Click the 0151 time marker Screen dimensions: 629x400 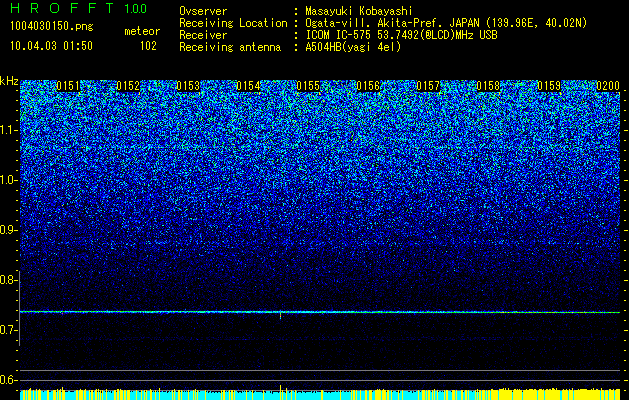click(x=68, y=86)
